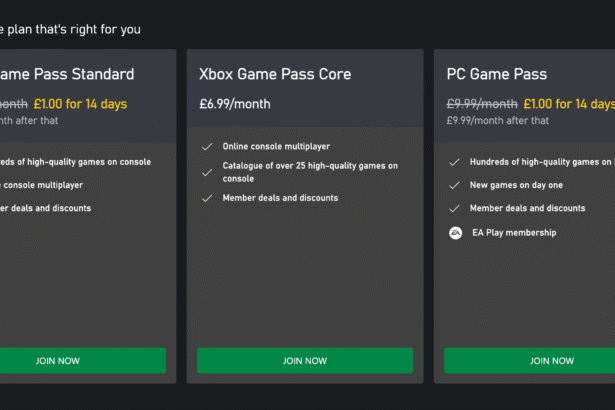Click checkmark beside Online console multiplayer in Core
This screenshot has width=615, height=410.
pos(207,147)
